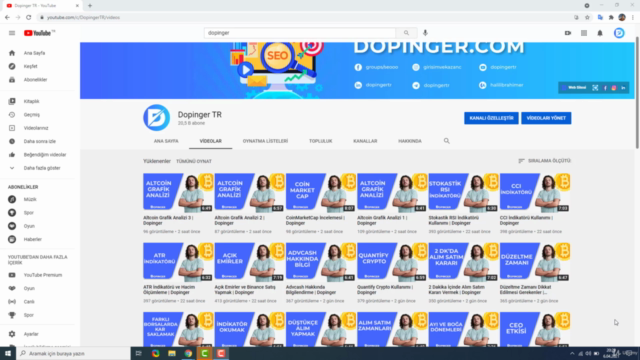The height and width of the screenshot is (360, 640).
Task: Click Videoları Yönet button
Action: 546,118
